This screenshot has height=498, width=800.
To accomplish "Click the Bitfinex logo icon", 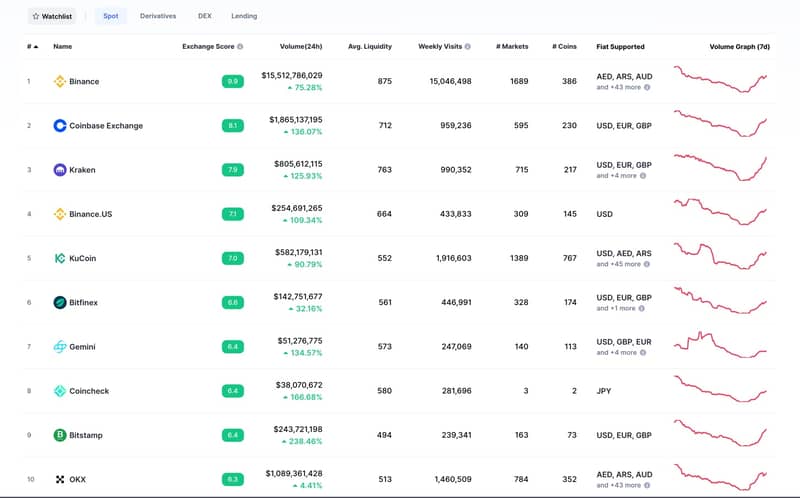I will [60, 302].
